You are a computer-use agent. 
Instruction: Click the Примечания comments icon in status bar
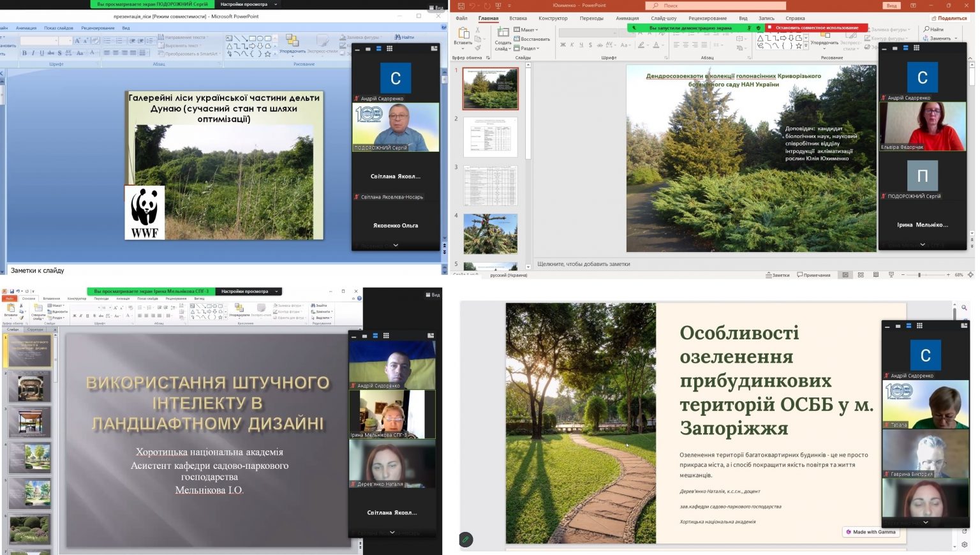tap(813, 275)
